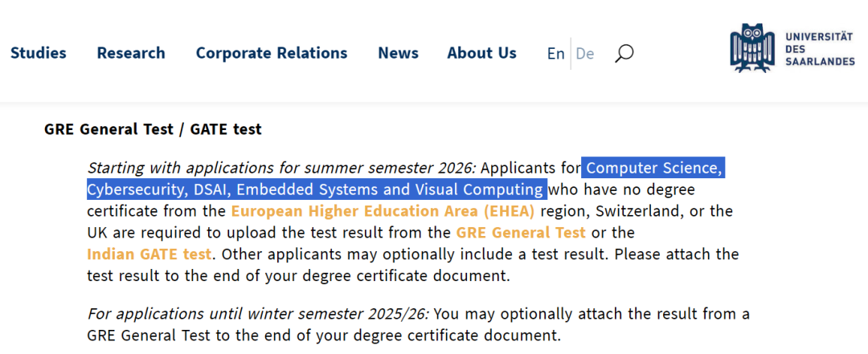Open the orange GRE General Test link
The height and width of the screenshot is (354, 868).
(521, 233)
